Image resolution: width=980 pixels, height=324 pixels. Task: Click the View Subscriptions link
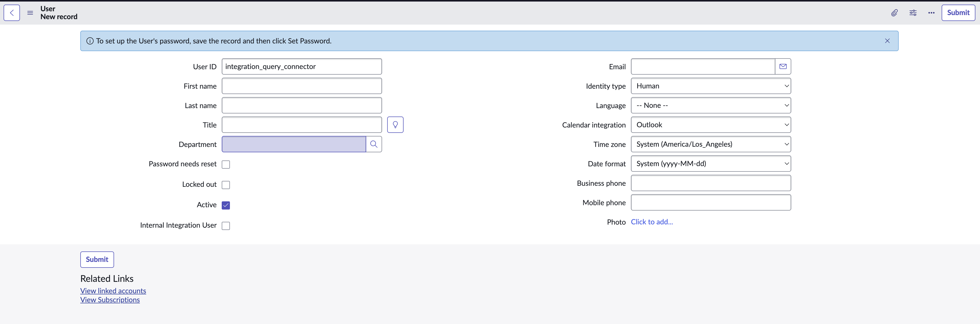[110, 300]
